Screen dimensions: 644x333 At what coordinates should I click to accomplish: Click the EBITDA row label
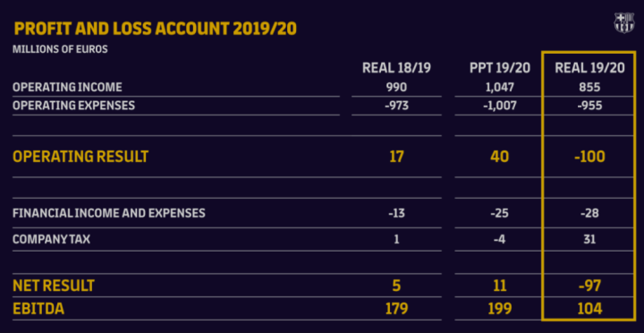[x=38, y=309]
